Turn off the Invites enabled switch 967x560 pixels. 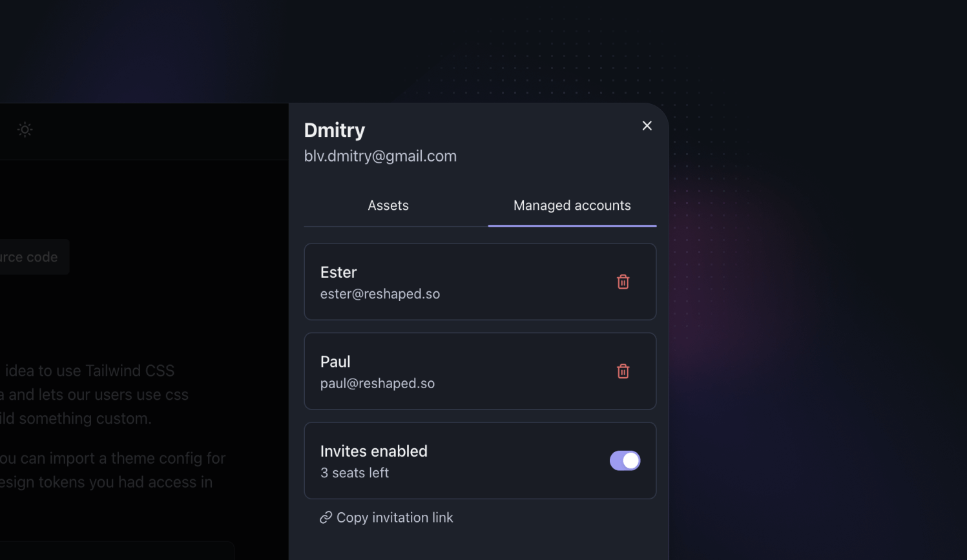[625, 461]
